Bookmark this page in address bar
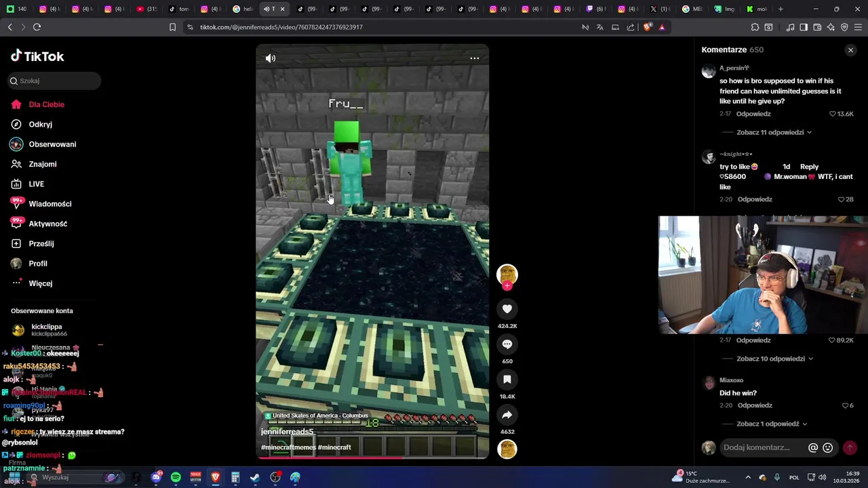Image resolution: width=868 pixels, height=488 pixels. point(172,27)
